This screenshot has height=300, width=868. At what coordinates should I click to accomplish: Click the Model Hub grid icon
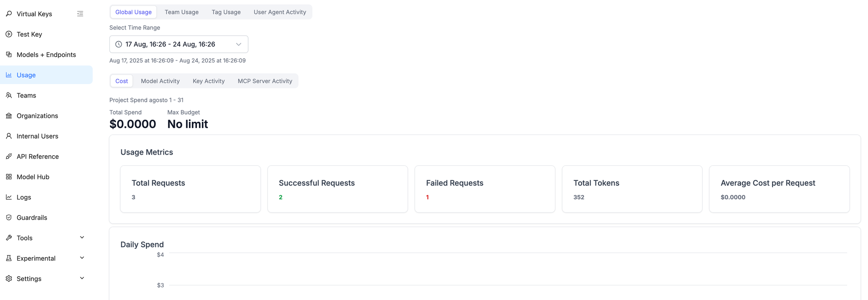point(9,177)
